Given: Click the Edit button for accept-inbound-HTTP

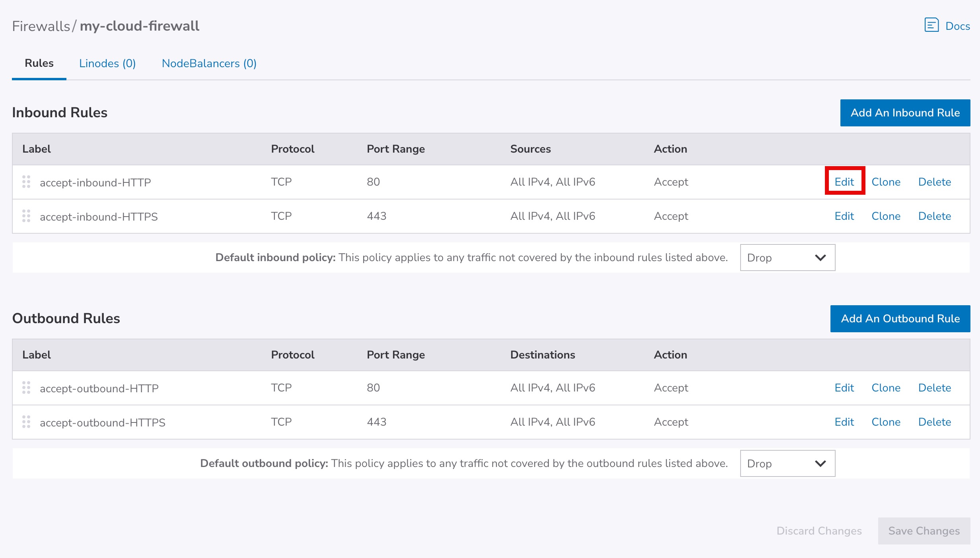Looking at the screenshot, I should pyautogui.click(x=844, y=182).
